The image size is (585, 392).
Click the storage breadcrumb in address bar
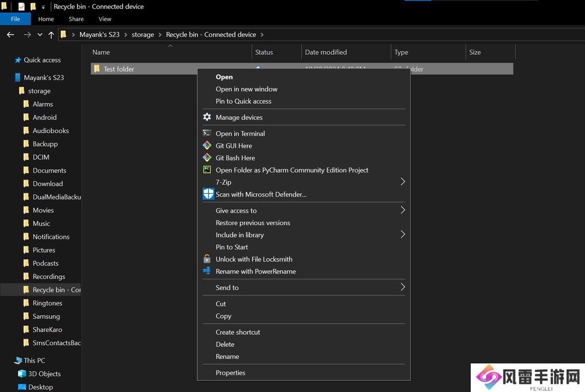[143, 35]
